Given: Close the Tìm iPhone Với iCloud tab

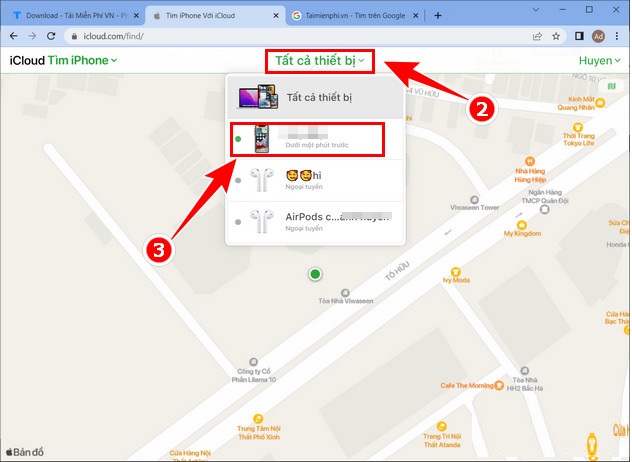Looking at the screenshot, I should click(276, 16).
